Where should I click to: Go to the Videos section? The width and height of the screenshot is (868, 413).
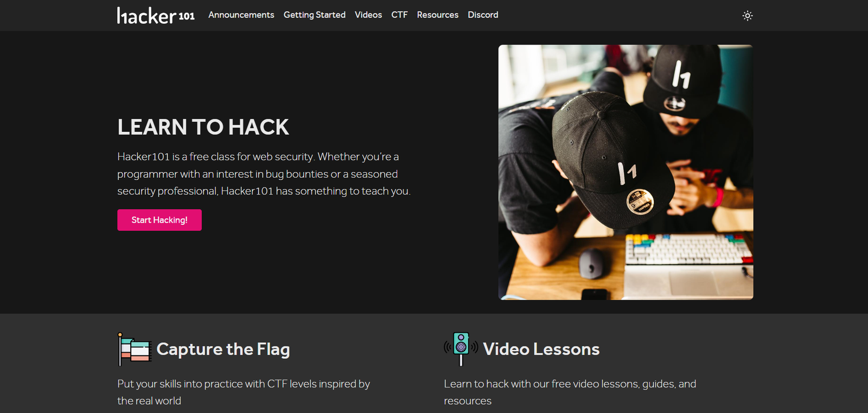click(x=368, y=15)
